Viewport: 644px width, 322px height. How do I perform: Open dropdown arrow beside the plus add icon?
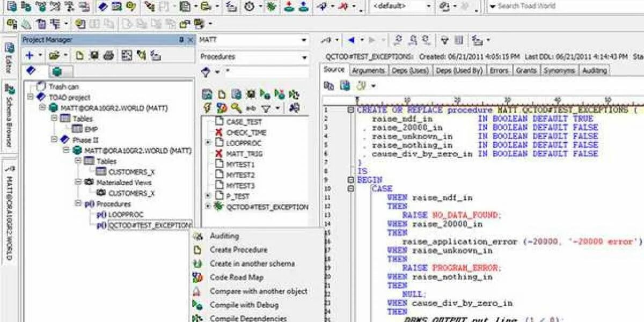(40, 55)
